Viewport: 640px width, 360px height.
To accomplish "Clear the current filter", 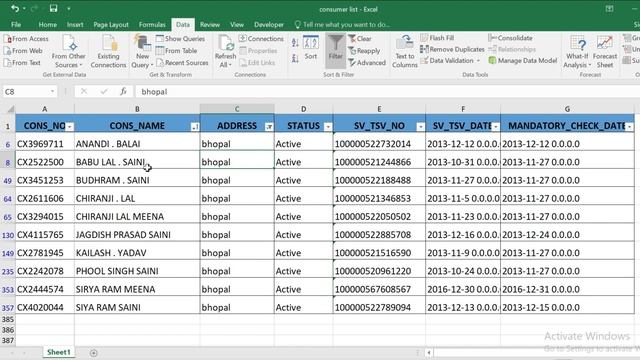I will click(x=360, y=39).
